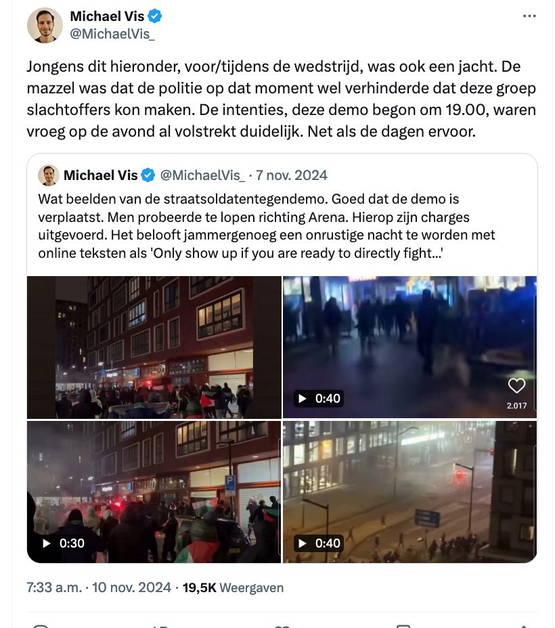Click the blue verified badge beside the top name
The height and width of the screenshot is (628, 555).
(155, 16)
